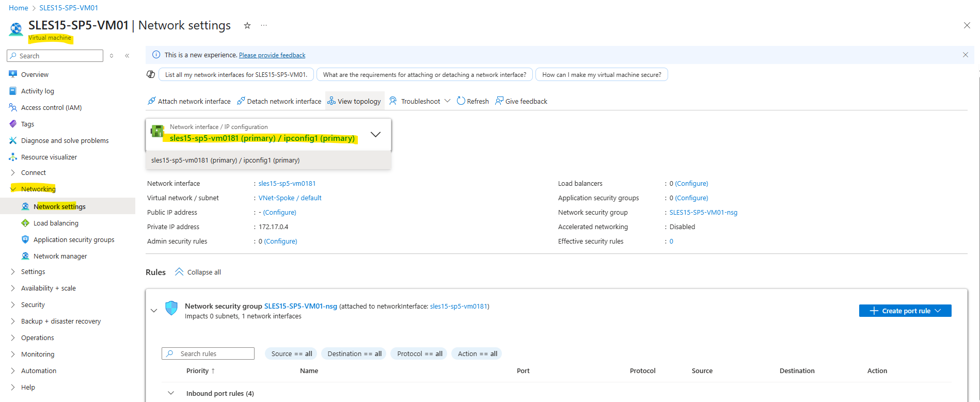
Task: Toggle the Network interface / IP configuration dropdown
Action: [x=268, y=134]
